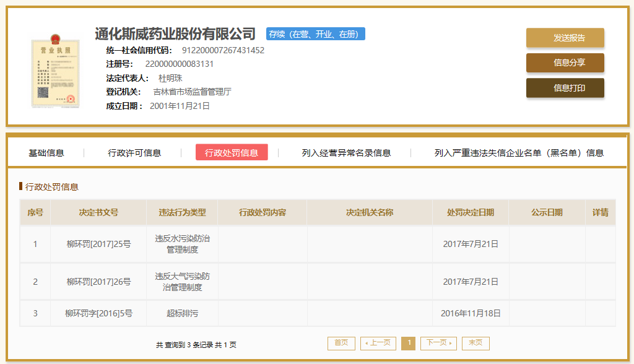Click the 信息分享 button

565,63
